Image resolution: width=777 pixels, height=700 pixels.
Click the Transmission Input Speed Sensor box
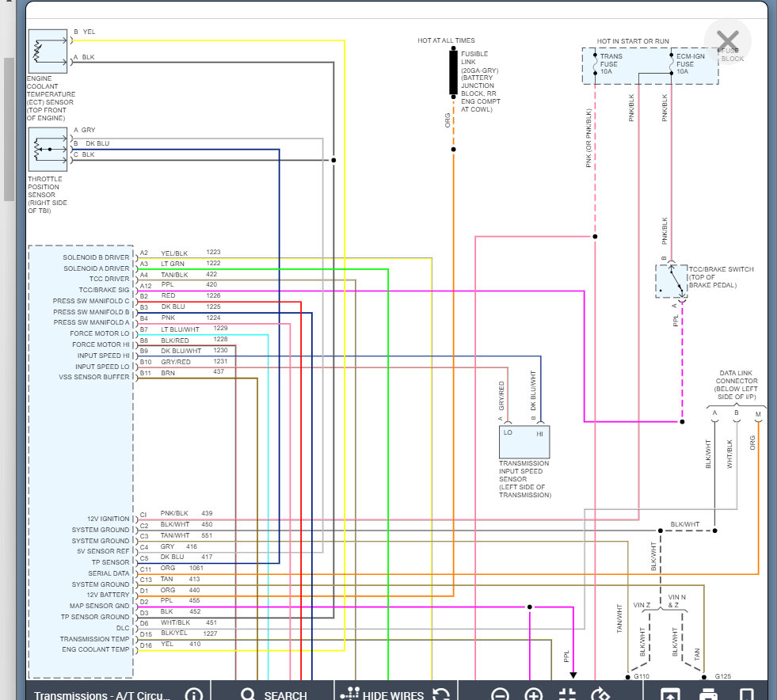pos(524,442)
